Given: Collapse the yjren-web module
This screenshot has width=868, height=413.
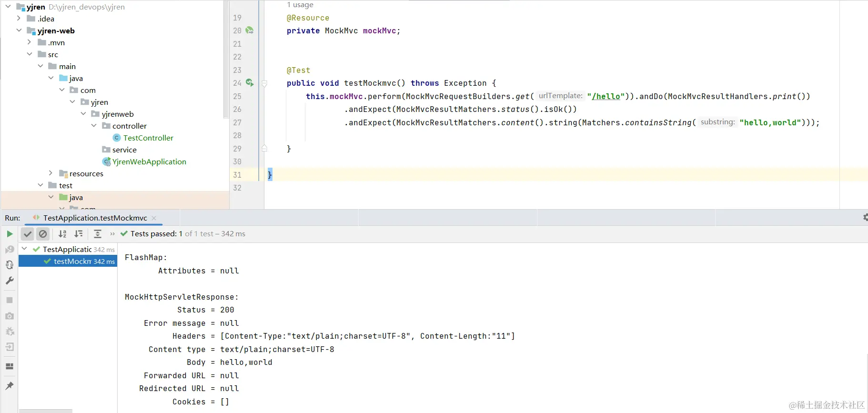Looking at the screenshot, I should pyautogui.click(x=19, y=30).
